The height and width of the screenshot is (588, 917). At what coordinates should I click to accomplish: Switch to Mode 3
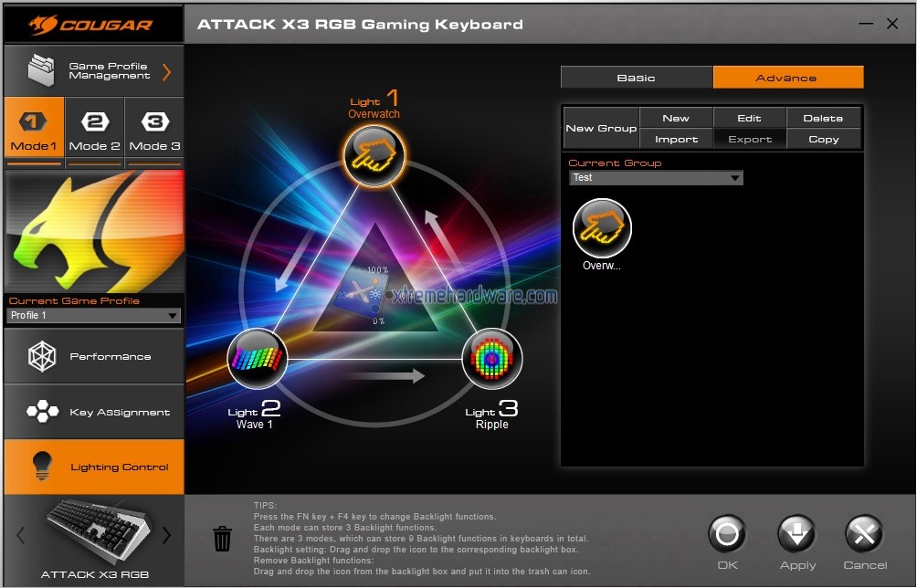pyautogui.click(x=155, y=132)
